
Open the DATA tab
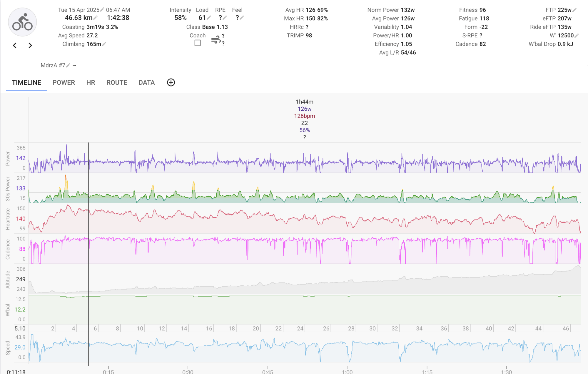[x=146, y=82]
